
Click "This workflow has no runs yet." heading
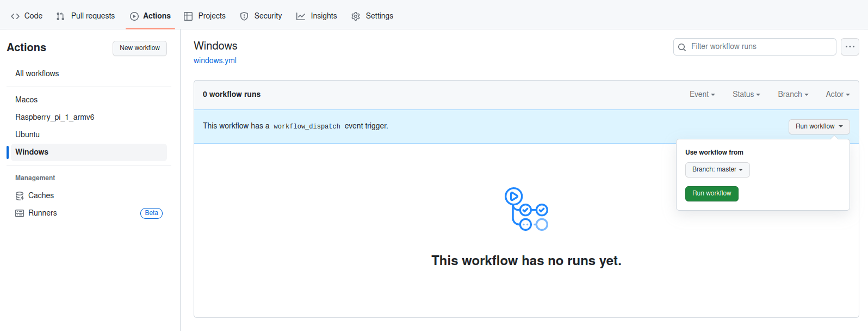click(526, 261)
